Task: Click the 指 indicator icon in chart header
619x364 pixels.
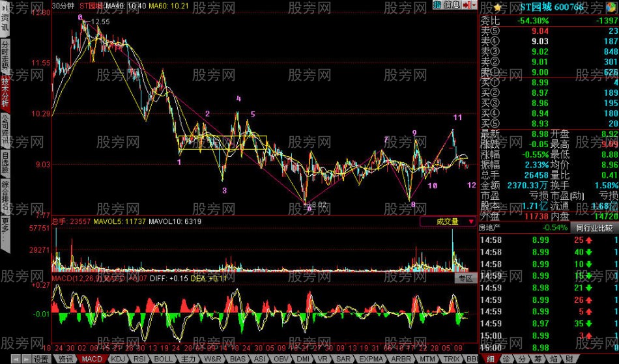Action: 437,5
